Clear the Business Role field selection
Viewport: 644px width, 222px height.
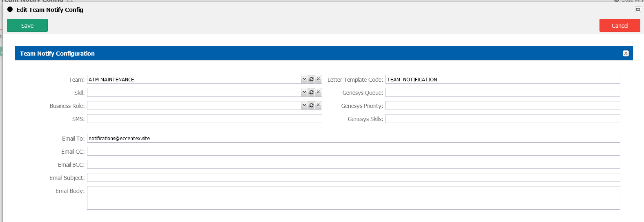point(319,105)
